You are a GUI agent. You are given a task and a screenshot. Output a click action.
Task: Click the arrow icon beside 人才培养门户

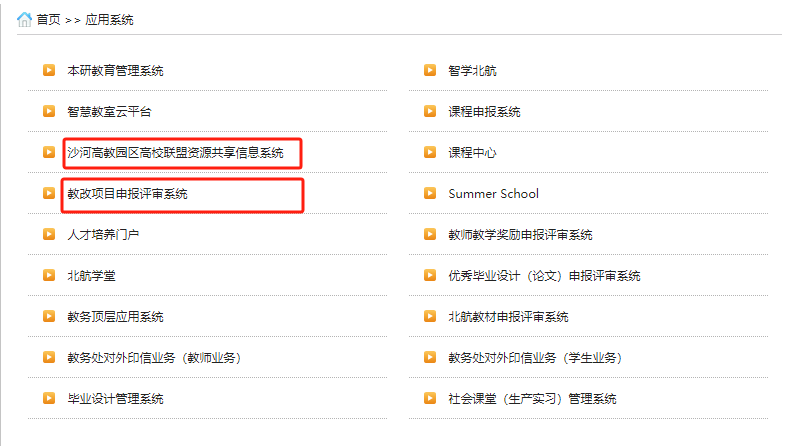[x=48, y=235]
